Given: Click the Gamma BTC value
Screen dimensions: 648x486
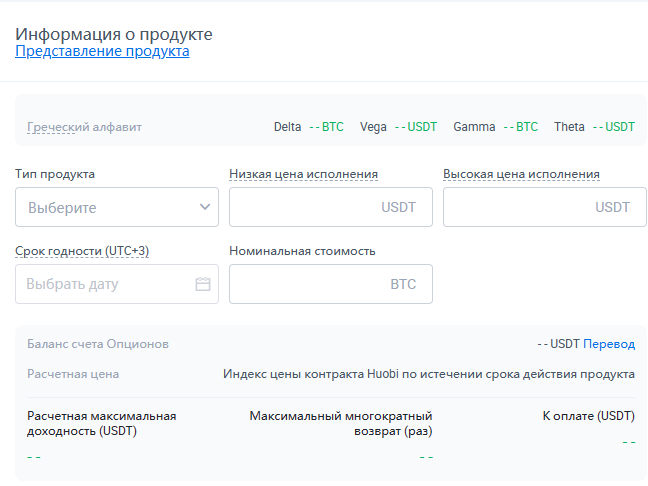Looking at the screenshot, I should [520, 127].
